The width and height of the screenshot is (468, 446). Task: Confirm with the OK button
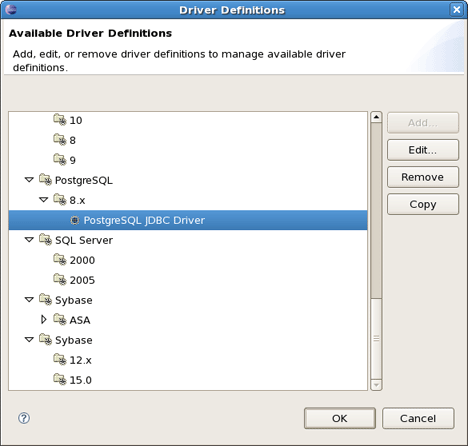coord(340,418)
